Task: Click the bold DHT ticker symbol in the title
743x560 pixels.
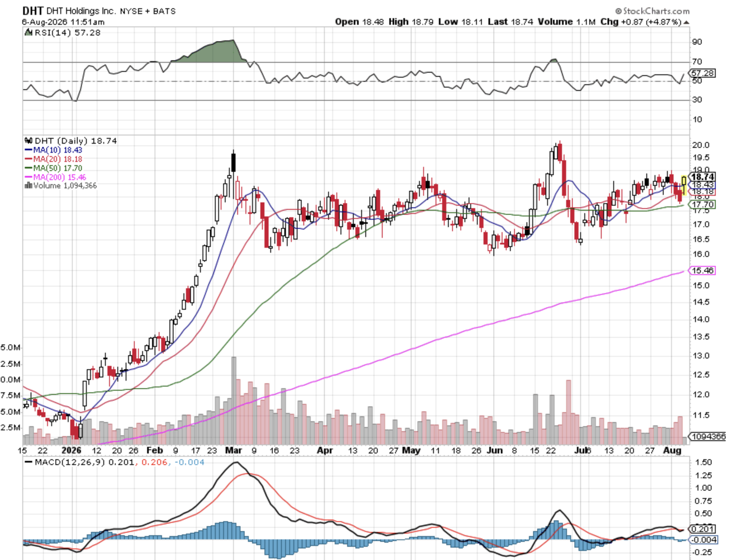Action: click(x=33, y=11)
